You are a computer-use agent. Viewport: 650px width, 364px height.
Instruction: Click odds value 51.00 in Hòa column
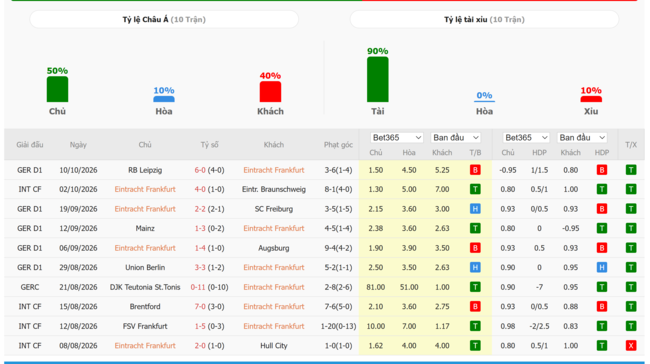pos(409,287)
